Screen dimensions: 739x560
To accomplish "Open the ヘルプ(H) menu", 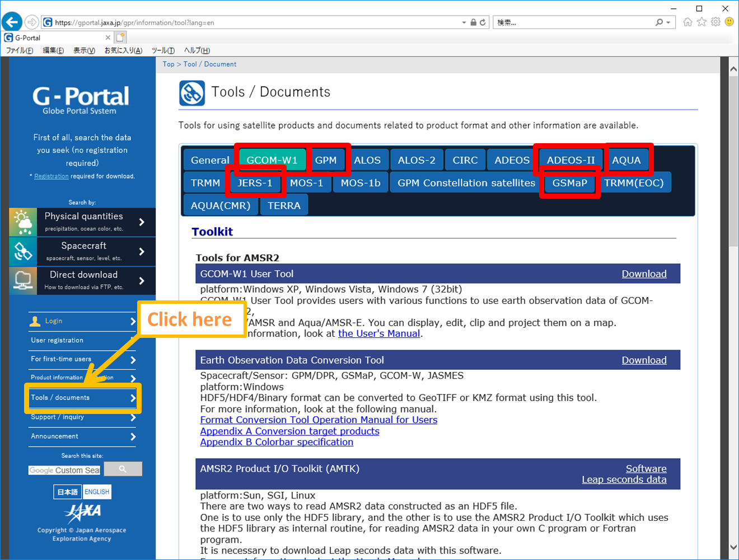I will point(197,50).
